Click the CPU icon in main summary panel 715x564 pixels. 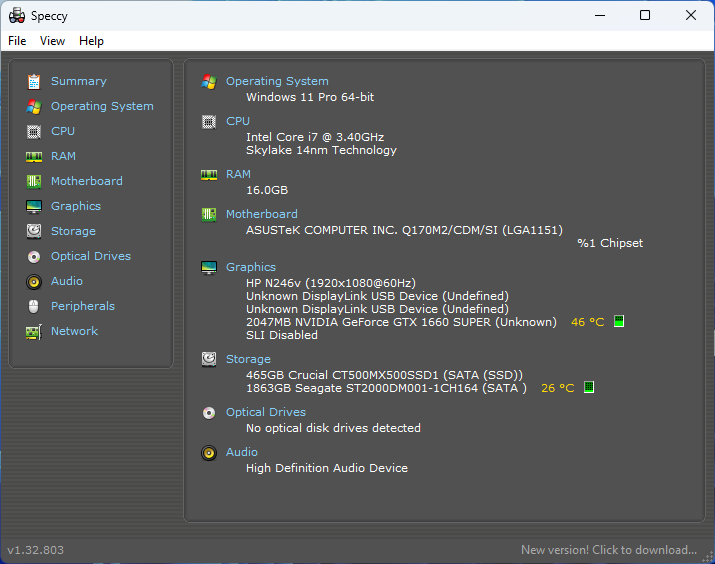pyautogui.click(x=209, y=122)
